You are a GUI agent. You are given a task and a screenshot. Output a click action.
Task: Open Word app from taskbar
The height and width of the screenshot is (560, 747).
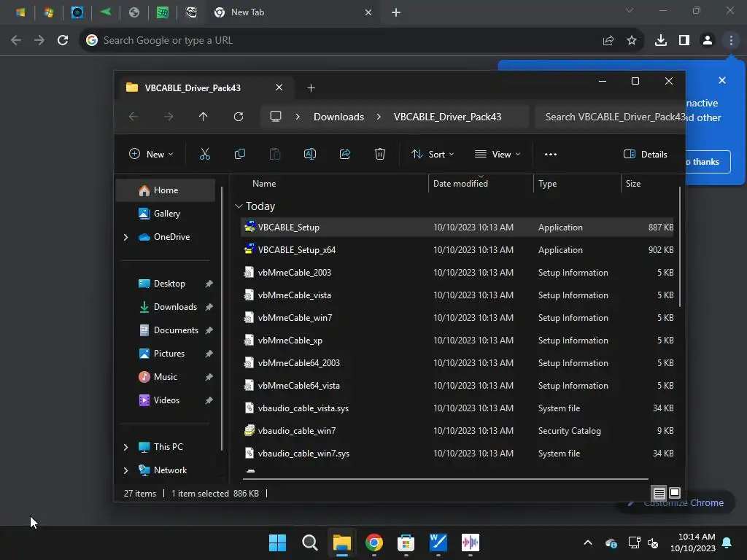[438, 542]
